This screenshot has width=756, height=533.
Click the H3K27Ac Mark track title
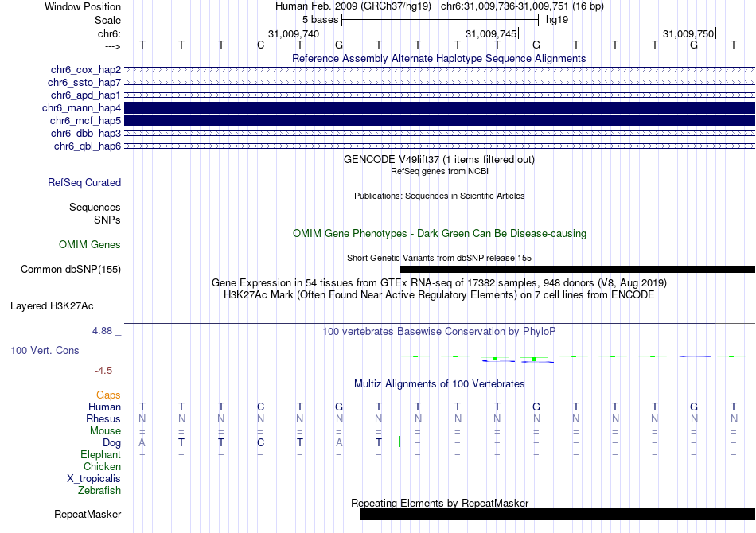click(x=439, y=294)
